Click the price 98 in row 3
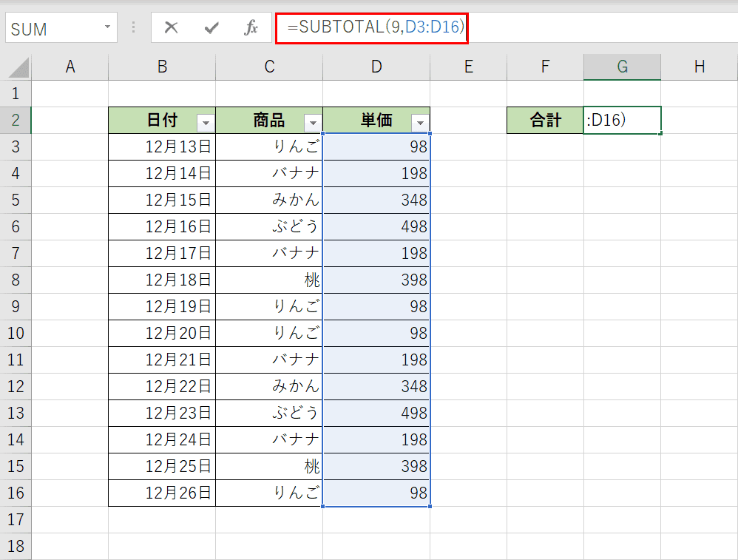 376,147
